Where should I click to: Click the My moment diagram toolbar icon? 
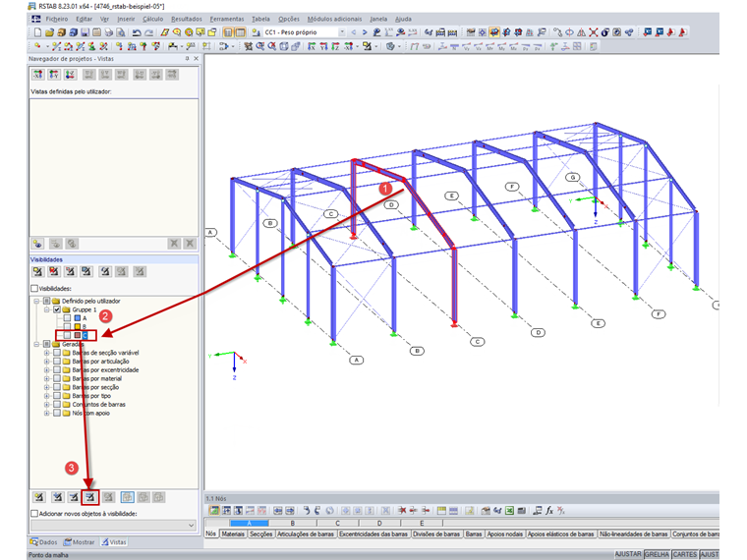(x=501, y=46)
